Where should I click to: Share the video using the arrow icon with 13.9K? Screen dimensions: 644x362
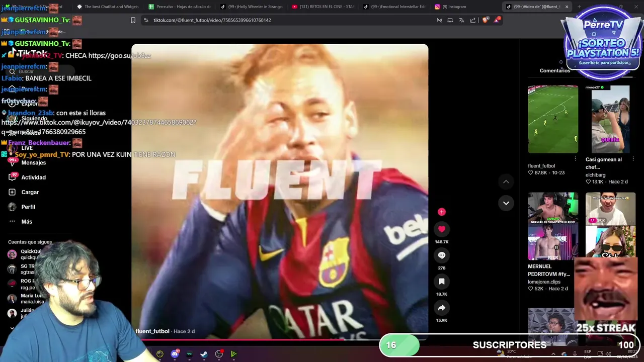click(x=441, y=308)
